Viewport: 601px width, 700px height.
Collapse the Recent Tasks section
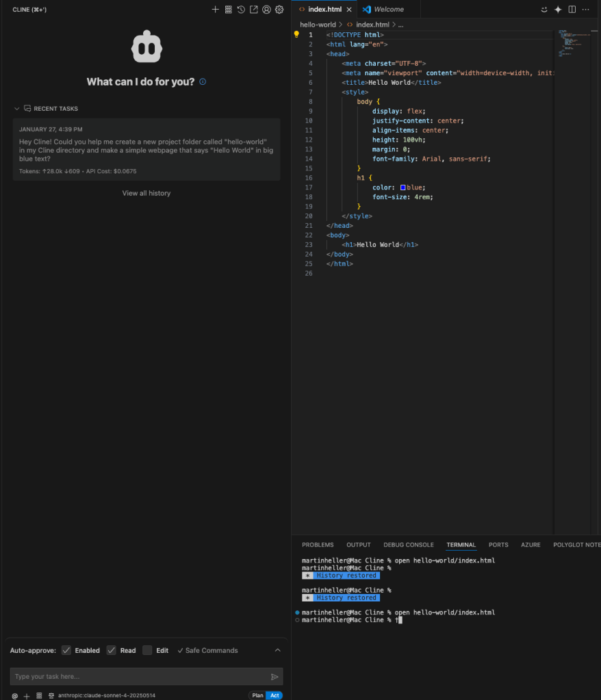pos(17,109)
